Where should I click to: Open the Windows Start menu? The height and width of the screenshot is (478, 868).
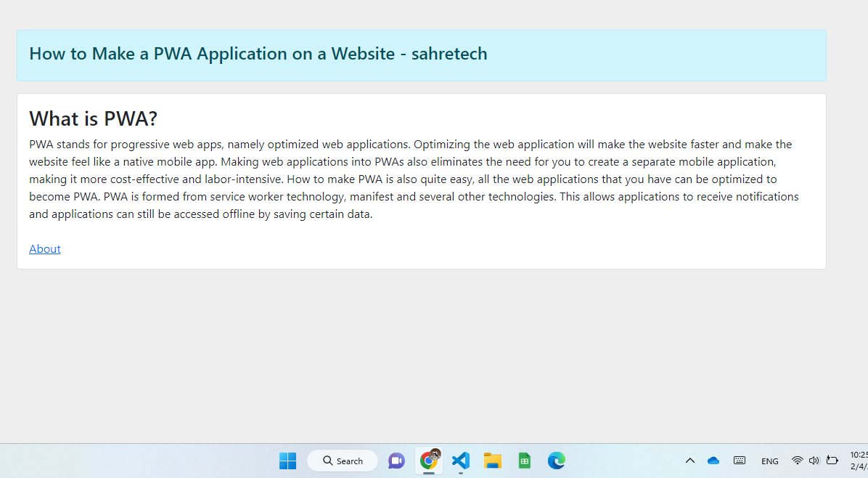pos(288,461)
